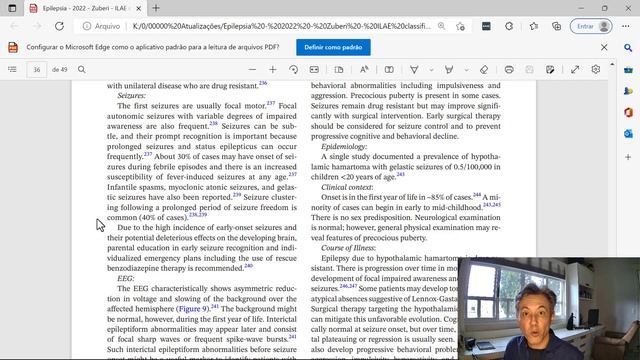Click the Entrar profile button
The width and height of the screenshot is (640, 360).
click(x=591, y=26)
